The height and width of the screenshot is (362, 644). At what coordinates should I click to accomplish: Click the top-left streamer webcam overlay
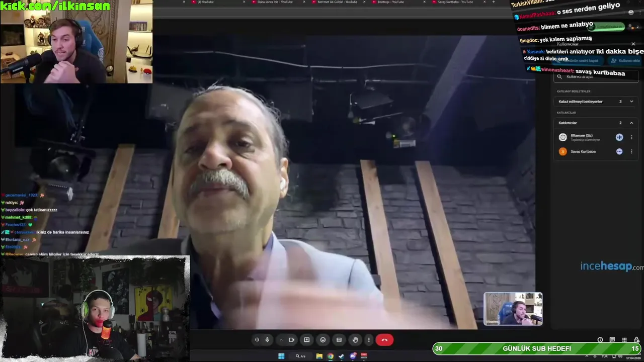(76, 42)
